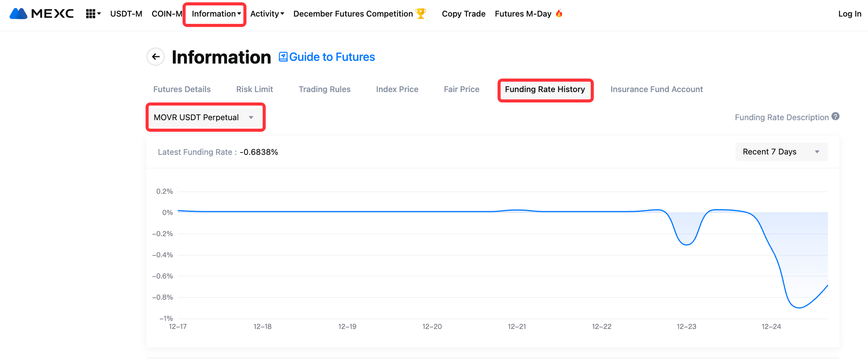The width and height of the screenshot is (868, 359).
Task: Click the trophy icon beside Futures Competition
Action: coord(421,13)
